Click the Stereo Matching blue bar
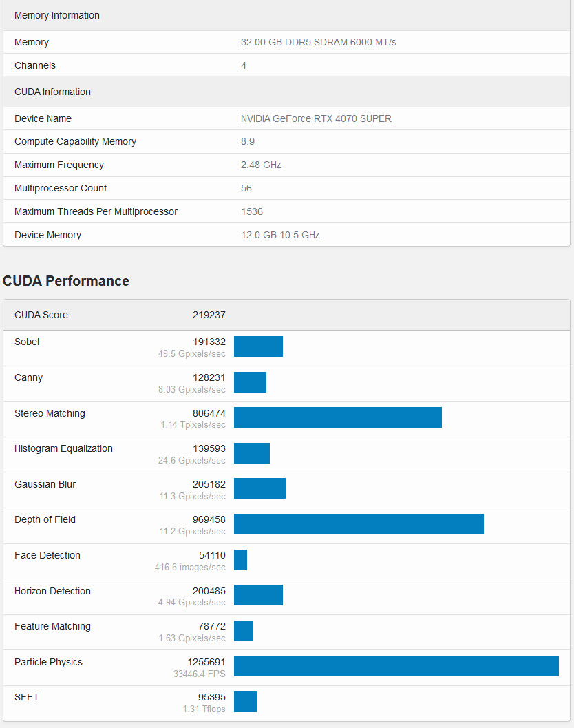The height and width of the screenshot is (728, 574). point(337,417)
